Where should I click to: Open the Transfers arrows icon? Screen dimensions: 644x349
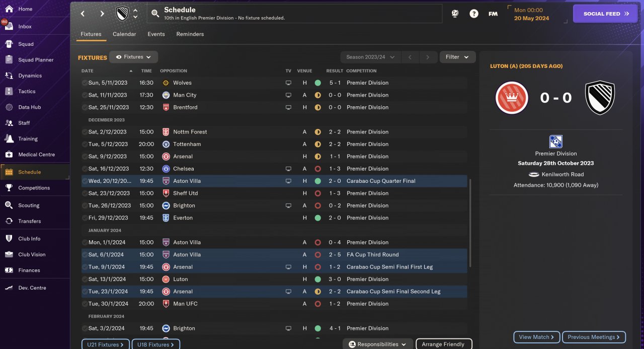coord(9,221)
